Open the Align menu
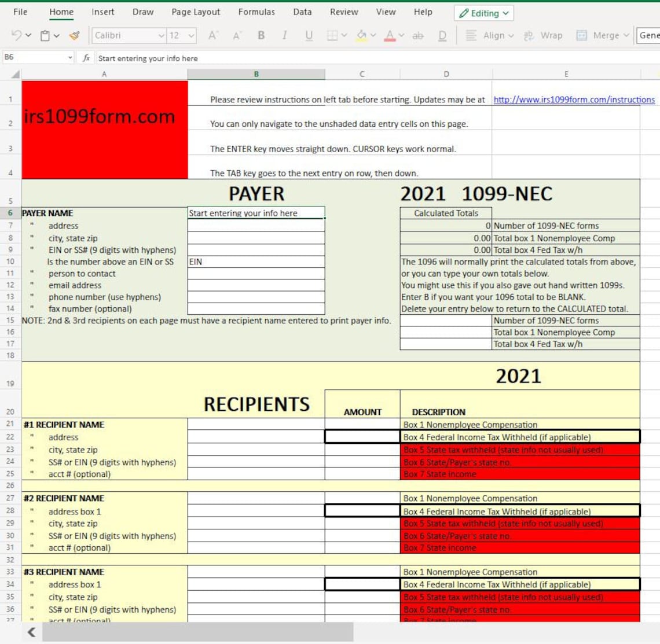Screen dimensions: 660x644 pyautogui.click(x=489, y=35)
